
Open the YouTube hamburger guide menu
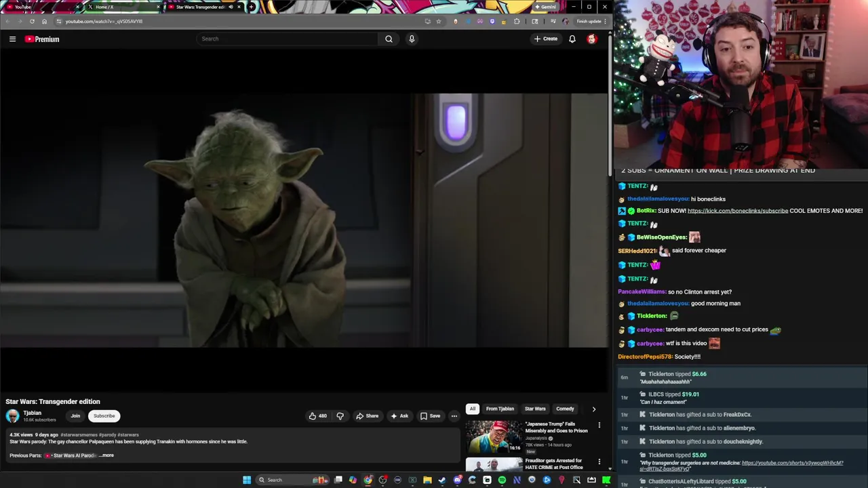pyautogui.click(x=12, y=39)
